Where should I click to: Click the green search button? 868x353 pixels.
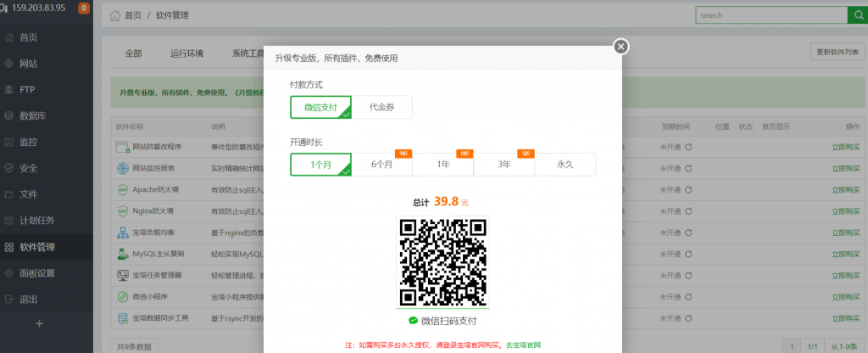[x=858, y=15]
